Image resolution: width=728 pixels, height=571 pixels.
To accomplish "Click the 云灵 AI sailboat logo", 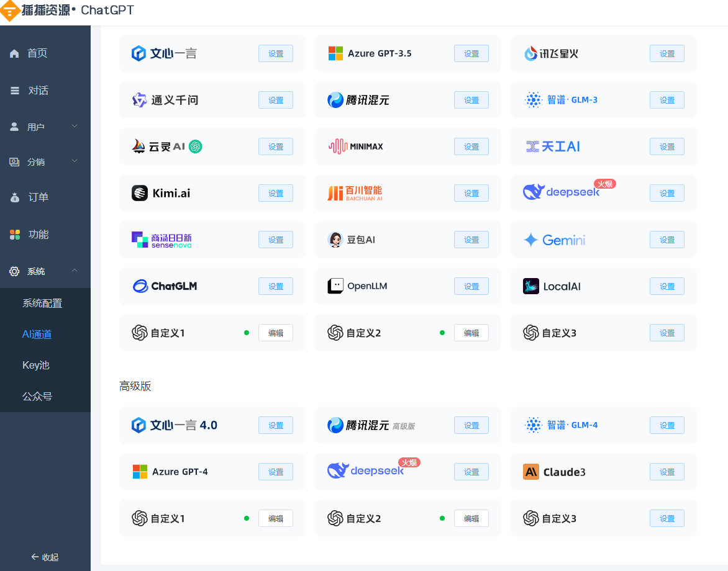I will point(139,146).
